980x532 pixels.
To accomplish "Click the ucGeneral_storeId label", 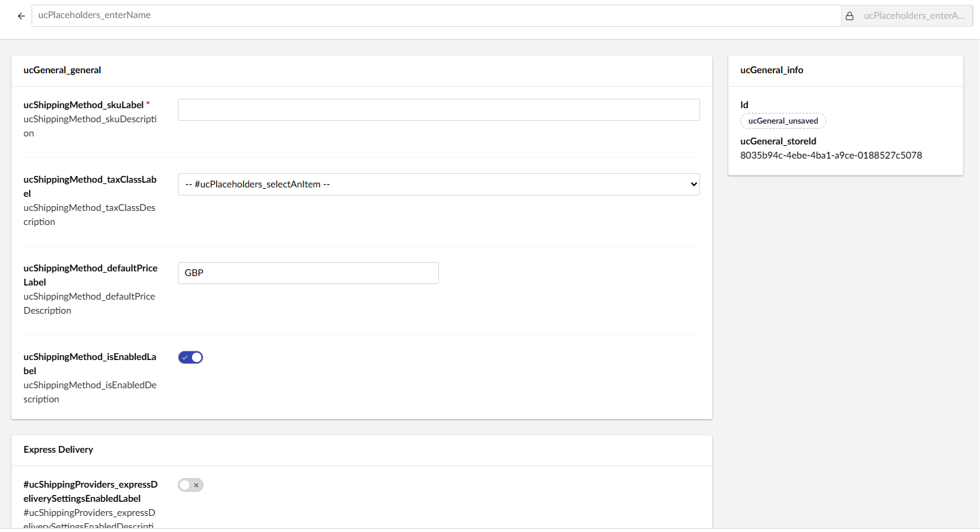I will (x=778, y=141).
